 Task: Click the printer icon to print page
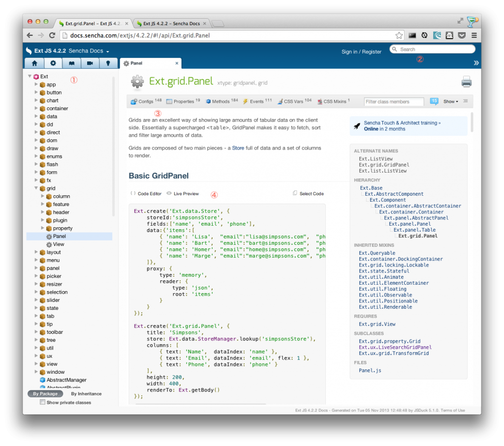tap(467, 82)
